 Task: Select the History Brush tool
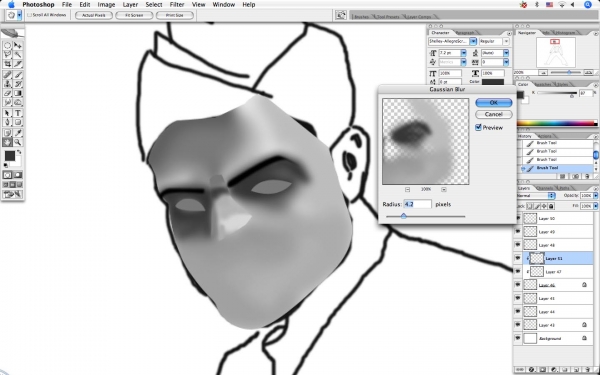tap(18, 84)
